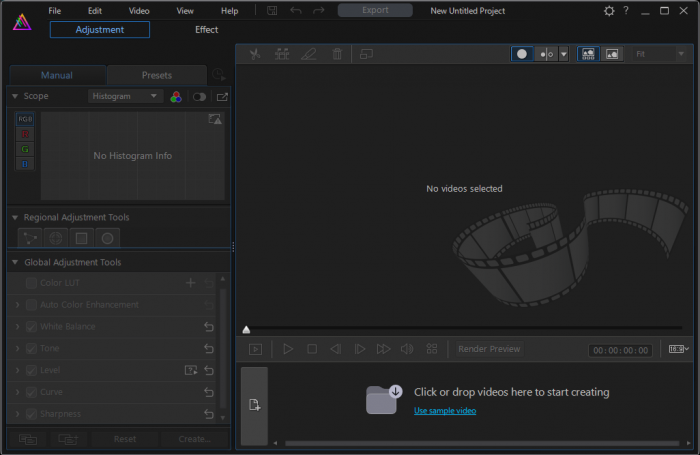This screenshot has width=700, height=455.
Task: Click the Use sample video link
Action: point(445,411)
